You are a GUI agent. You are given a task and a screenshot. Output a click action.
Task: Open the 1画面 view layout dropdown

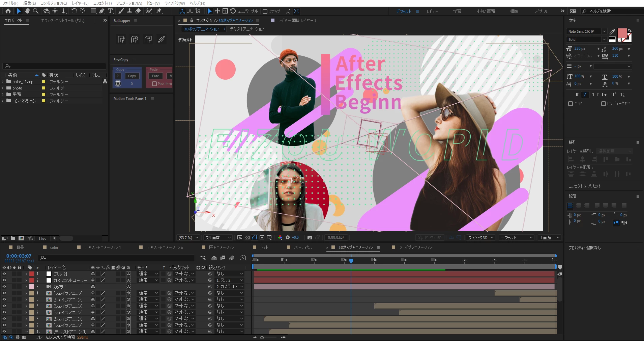tap(549, 238)
